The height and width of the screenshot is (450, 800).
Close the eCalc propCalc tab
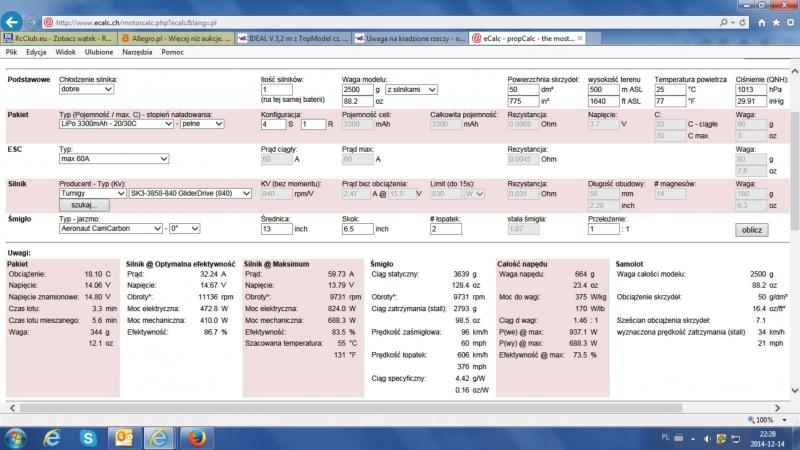[x=582, y=38]
